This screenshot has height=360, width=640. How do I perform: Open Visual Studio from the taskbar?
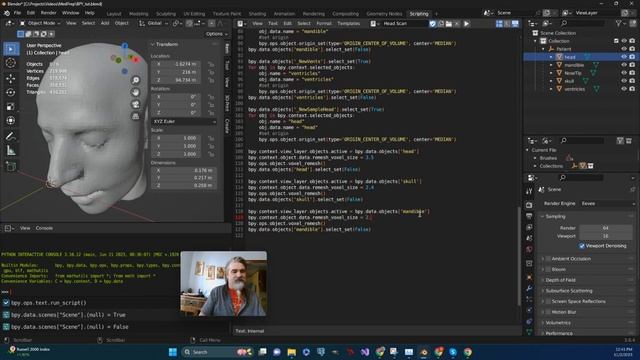pos(365,352)
